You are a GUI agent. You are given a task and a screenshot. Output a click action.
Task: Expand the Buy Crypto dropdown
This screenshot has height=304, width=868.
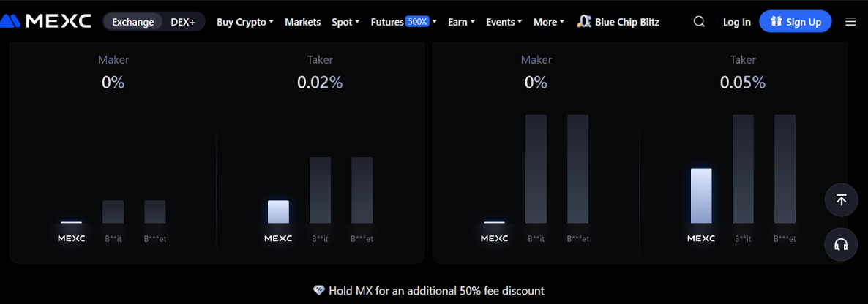pyautogui.click(x=244, y=22)
